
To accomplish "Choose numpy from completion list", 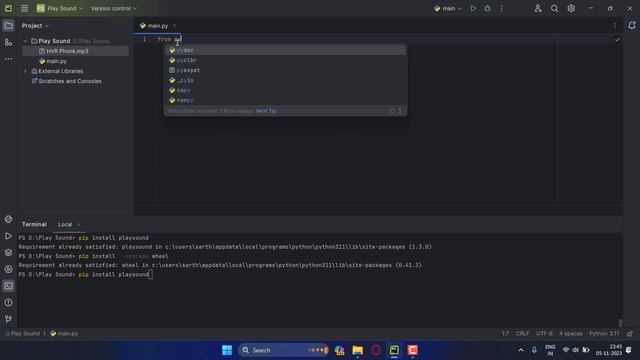I will (285, 100).
